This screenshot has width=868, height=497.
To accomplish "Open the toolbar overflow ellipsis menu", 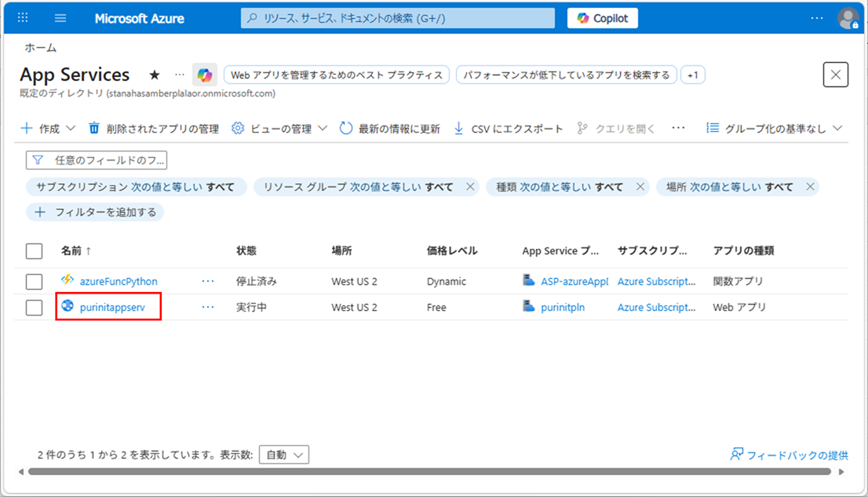I will 677,128.
